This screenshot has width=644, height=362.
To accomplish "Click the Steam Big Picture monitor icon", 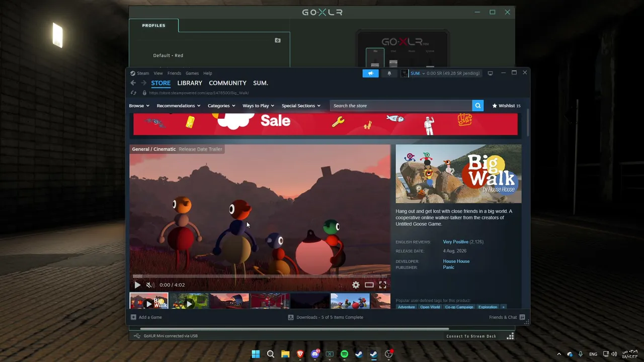I will [x=490, y=73].
